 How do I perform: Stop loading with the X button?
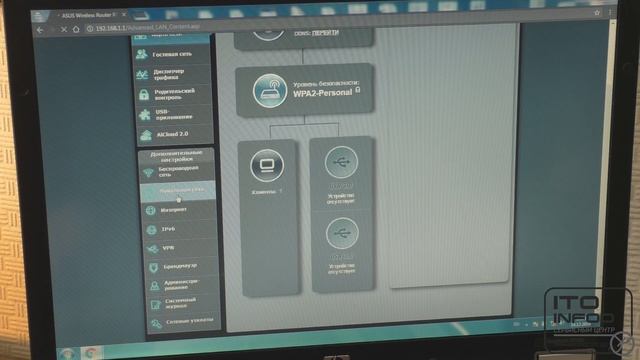point(64,29)
